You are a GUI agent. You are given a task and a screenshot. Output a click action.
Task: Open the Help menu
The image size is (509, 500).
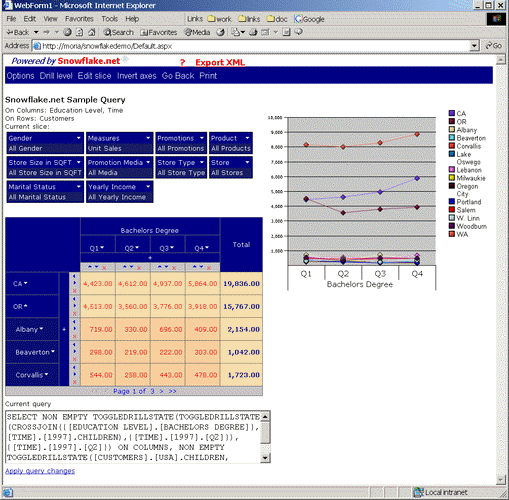click(132, 19)
